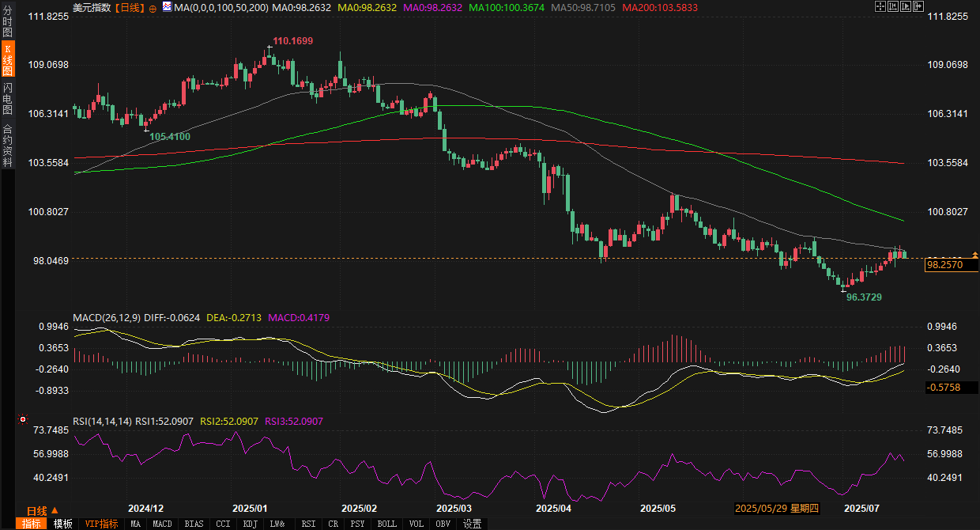Click the orange marker on the right price axis
The image size is (980, 530).
[x=975, y=255]
